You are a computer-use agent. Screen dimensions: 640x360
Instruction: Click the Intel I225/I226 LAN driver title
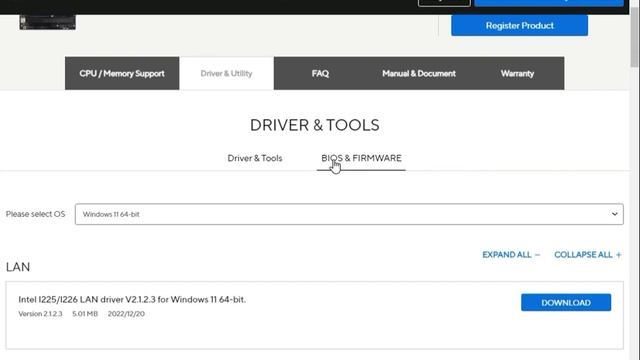132,299
